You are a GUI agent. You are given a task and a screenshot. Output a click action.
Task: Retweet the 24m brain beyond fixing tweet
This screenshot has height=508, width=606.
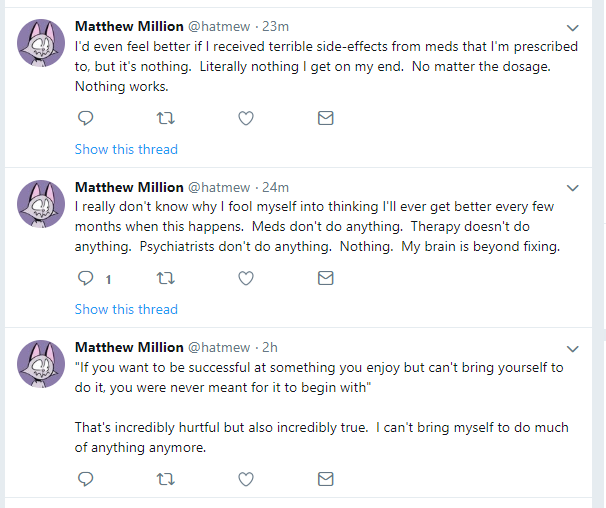[x=166, y=278]
